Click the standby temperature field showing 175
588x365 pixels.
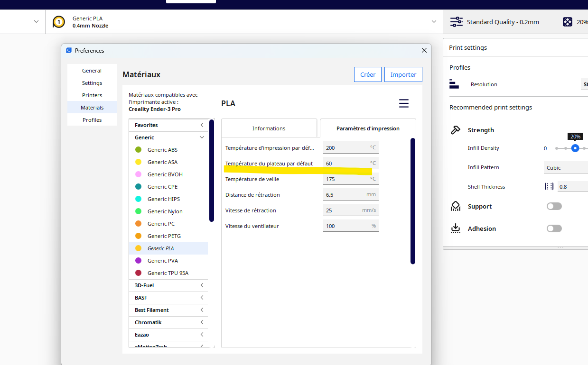(x=351, y=179)
